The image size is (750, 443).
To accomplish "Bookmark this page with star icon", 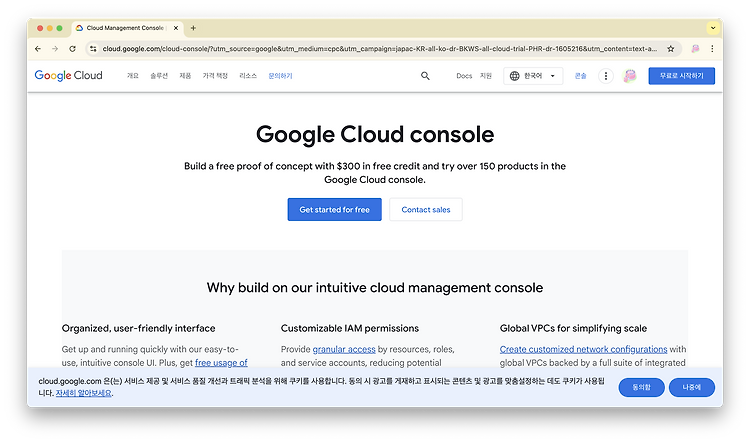I will tap(671, 49).
